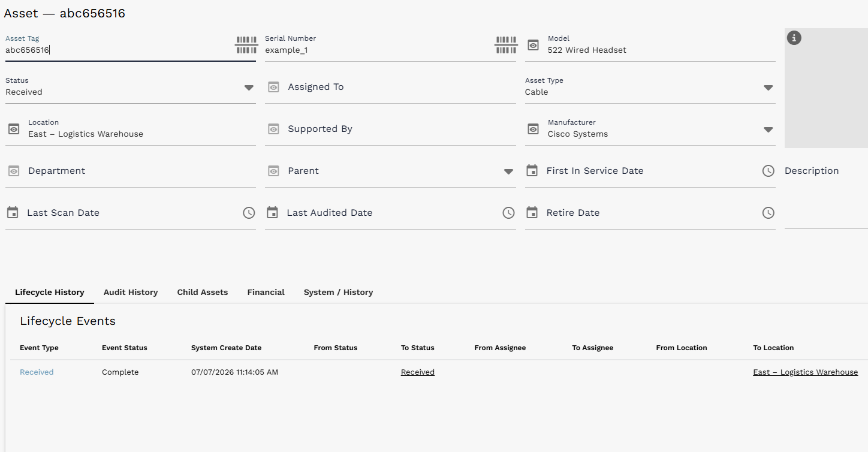Click the From Location column header
Screen dimensions: 868x452
(682, 348)
